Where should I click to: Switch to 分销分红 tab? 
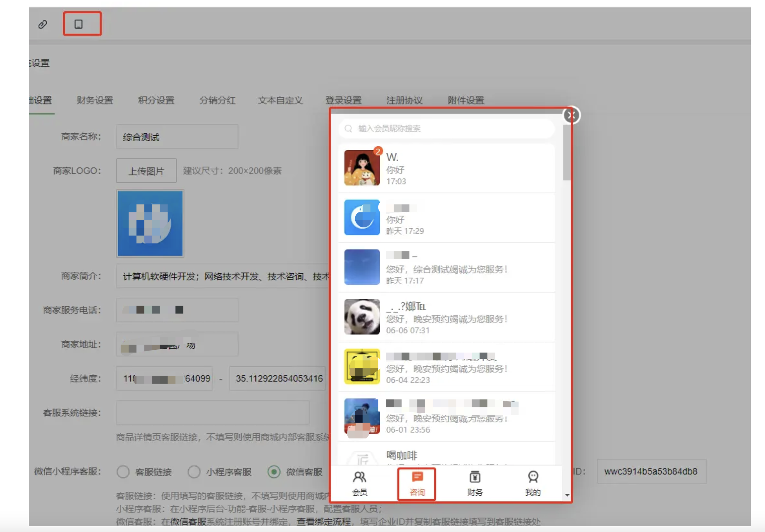point(218,100)
